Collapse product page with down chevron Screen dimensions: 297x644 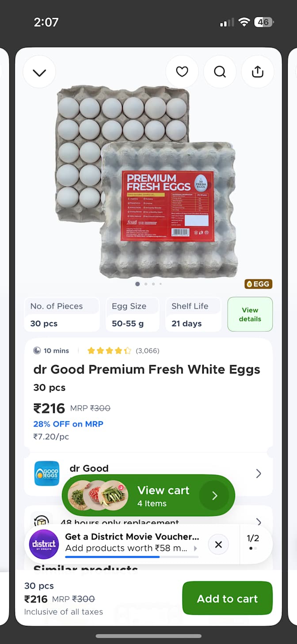(x=39, y=72)
